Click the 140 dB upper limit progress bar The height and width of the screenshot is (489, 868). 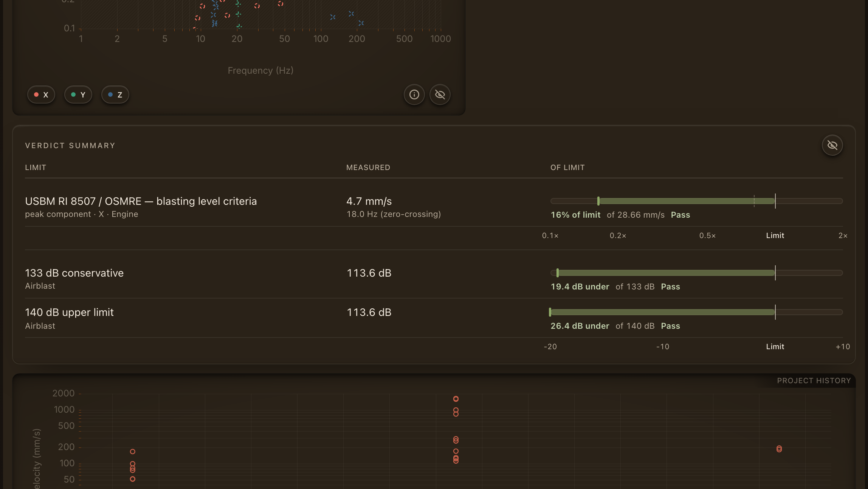[697, 312]
